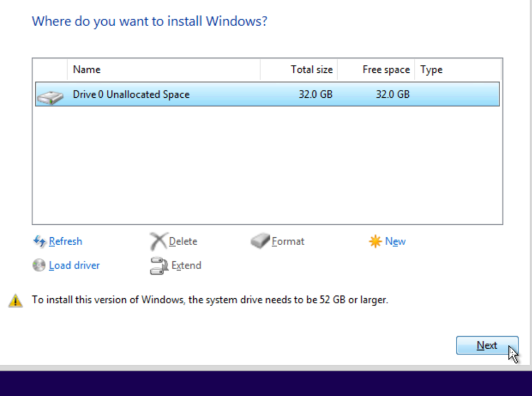Click the Refresh link
This screenshot has width=532, height=396.
tap(65, 241)
